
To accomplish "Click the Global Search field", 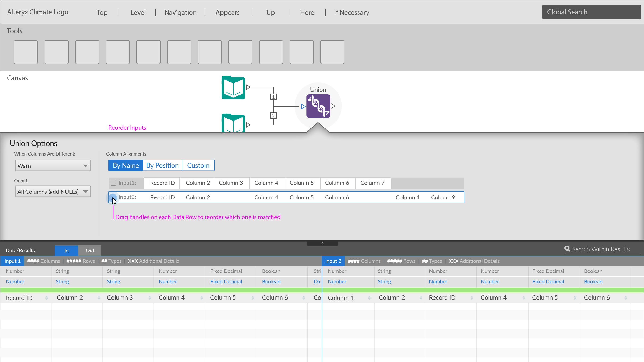I will 591,12.
